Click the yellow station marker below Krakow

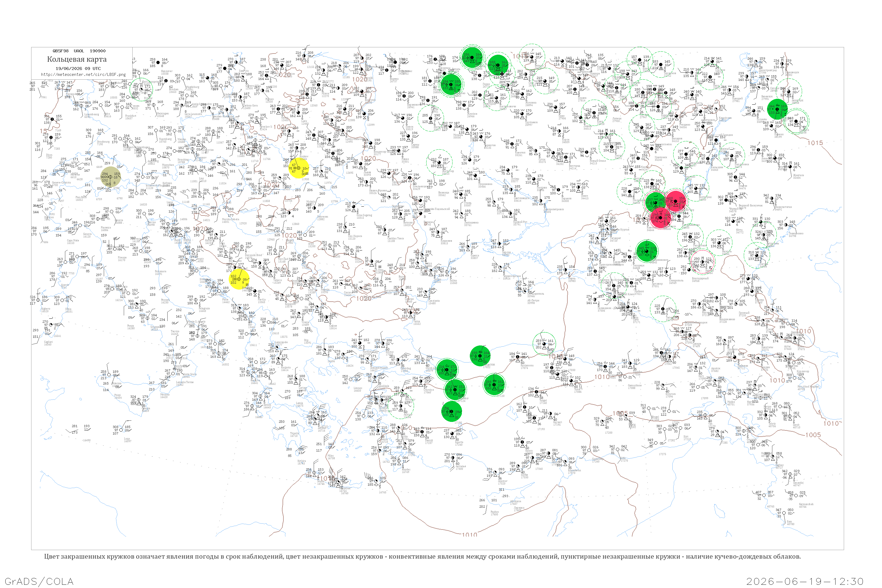[x=299, y=168]
